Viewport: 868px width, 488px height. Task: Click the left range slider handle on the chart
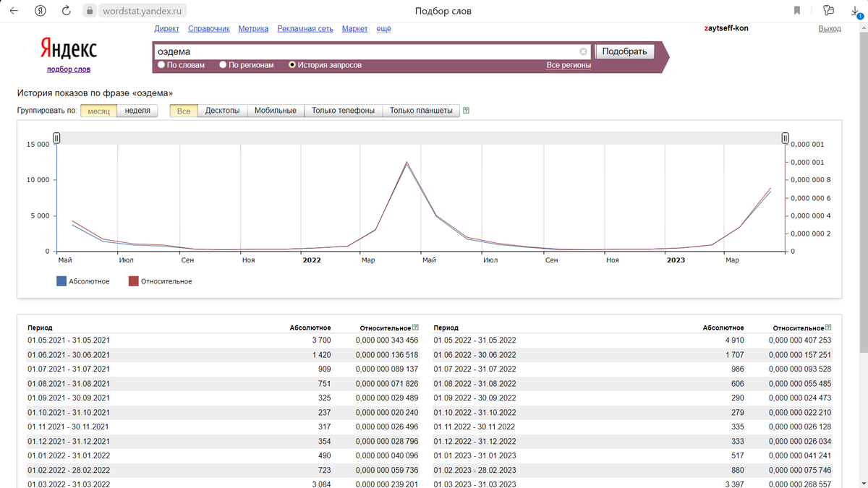pos(56,138)
